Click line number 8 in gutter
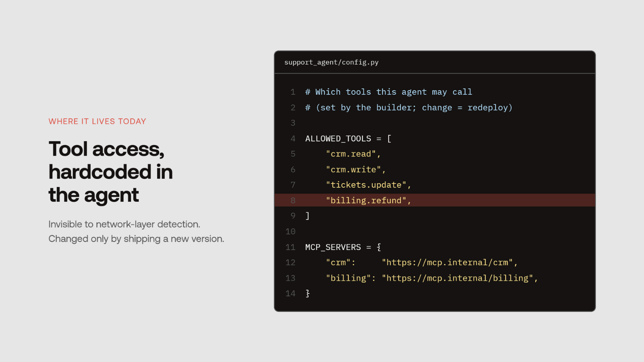Screen dimensions: 644x362 (293, 200)
